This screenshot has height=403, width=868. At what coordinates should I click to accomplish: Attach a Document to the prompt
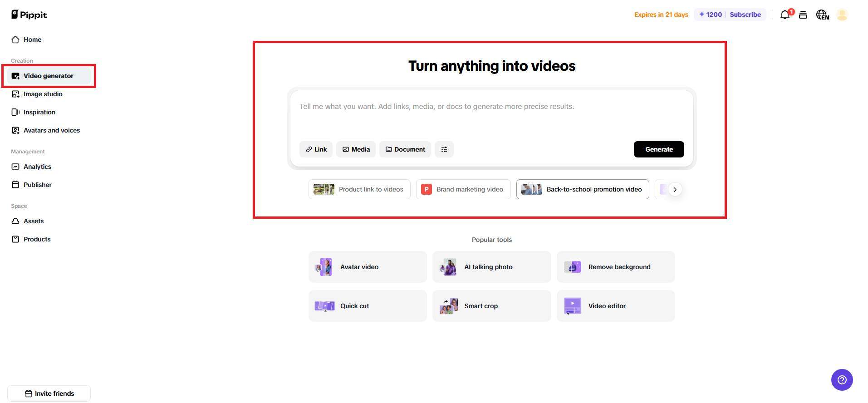click(405, 149)
